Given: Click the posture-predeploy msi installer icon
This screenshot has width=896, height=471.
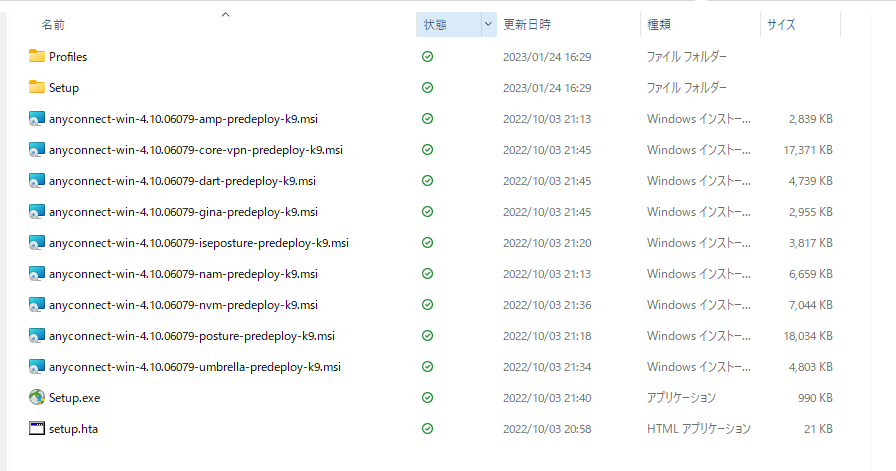Looking at the screenshot, I should pos(37,335).
